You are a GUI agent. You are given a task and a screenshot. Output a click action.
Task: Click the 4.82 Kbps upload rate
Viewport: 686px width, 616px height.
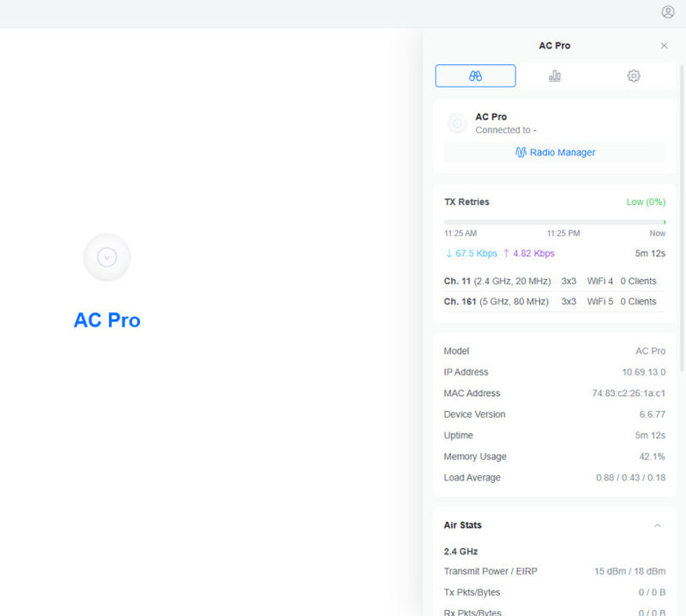(x=529, y=253)
